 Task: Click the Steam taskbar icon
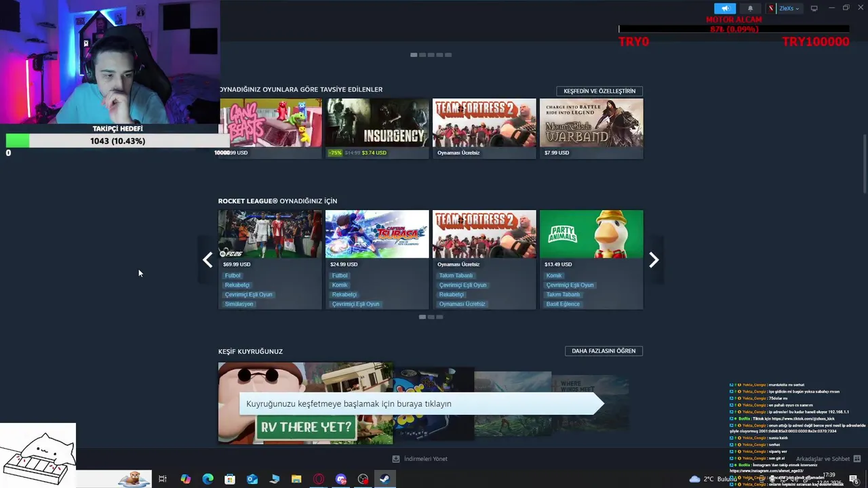384,479
